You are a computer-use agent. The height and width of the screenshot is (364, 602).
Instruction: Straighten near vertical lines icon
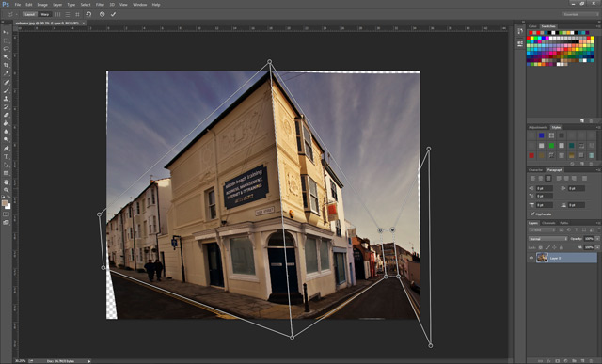click(58, 14)
